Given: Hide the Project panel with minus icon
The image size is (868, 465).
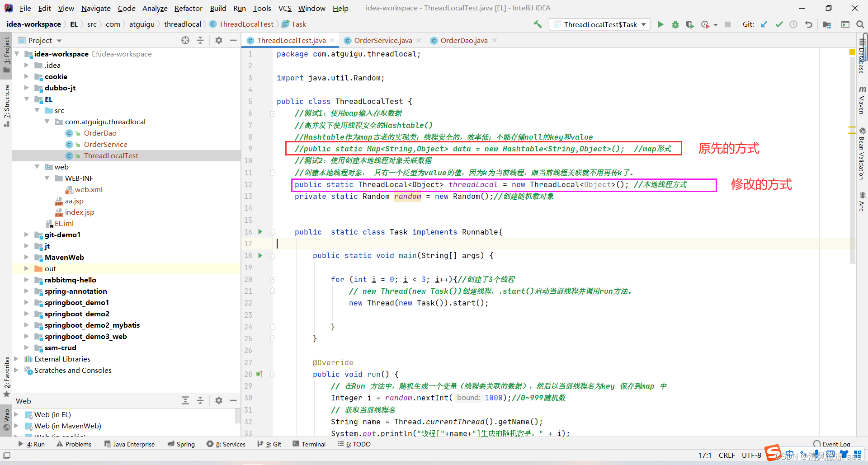Looking at the screenshot, I should click(233, 40).
